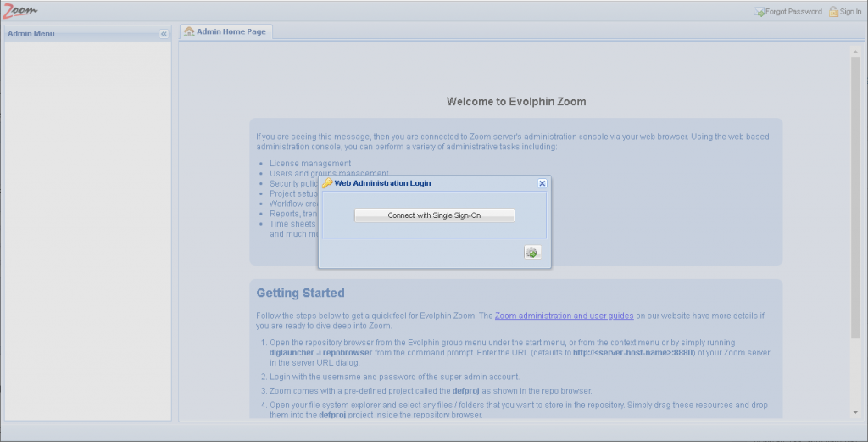
Task: Click the vertical scrollbar thumb
Action: [855, 197]
